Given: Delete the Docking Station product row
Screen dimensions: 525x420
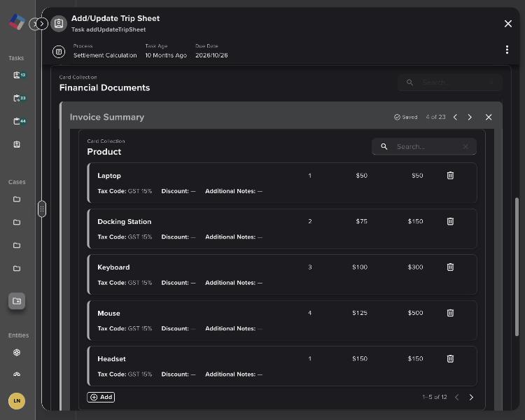Looking at the screenshot, I should (450, 221).
